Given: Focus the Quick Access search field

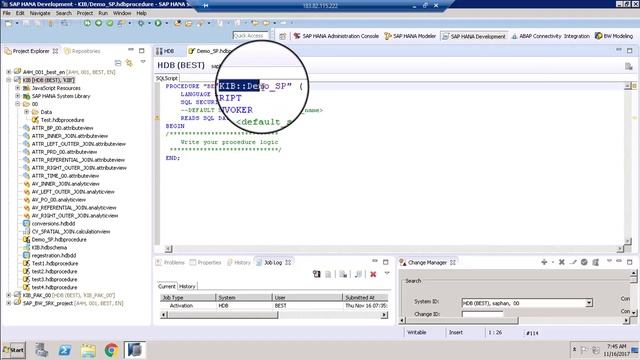Looking at the screenshot, I should tap(250, 36).
